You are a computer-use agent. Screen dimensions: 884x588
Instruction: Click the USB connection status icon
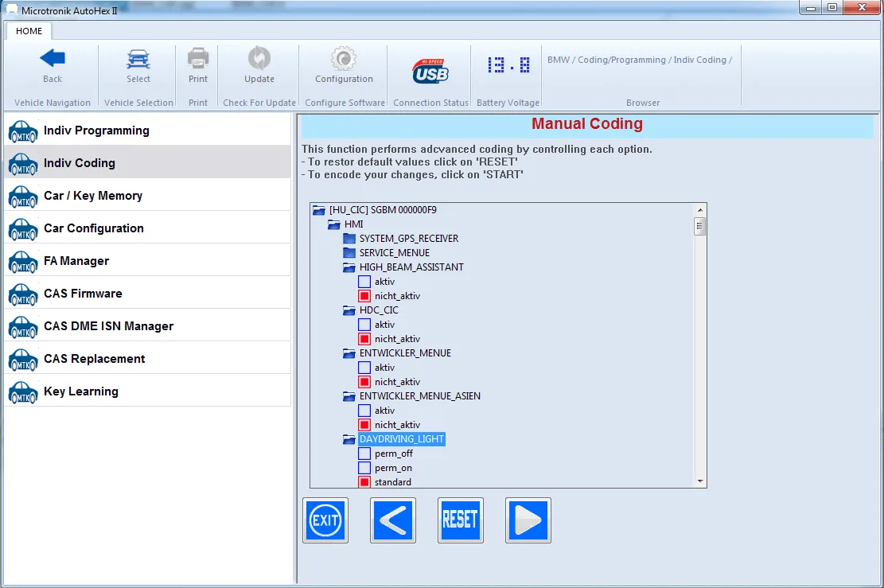click(430, 71)
